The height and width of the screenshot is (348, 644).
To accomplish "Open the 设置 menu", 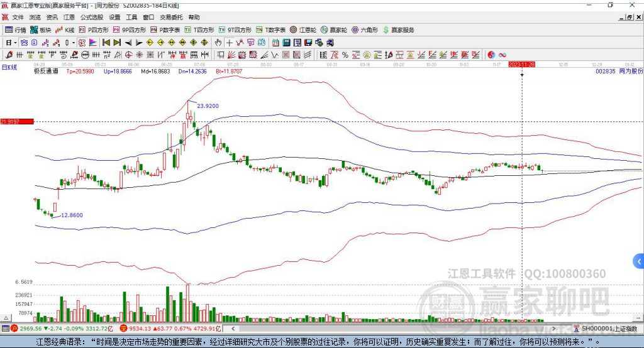I will click(114, 17).
